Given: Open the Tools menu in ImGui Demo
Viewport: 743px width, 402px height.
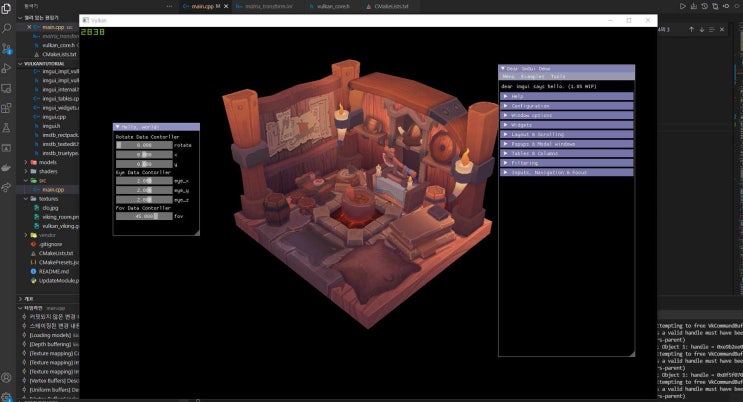Looking at the screenshot, I should coord(557,76).
